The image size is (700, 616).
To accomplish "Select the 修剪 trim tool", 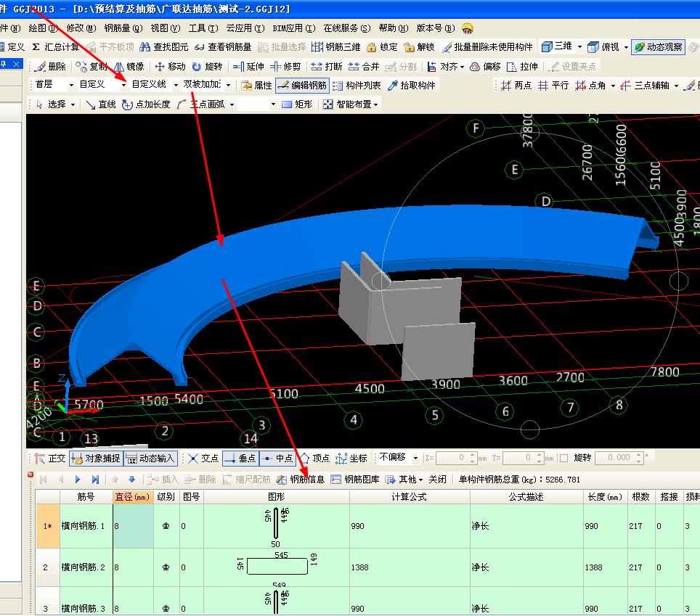I will 285,67.
